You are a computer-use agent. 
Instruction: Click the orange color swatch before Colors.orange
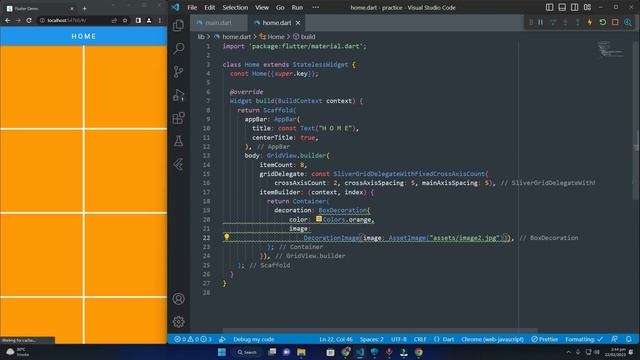coord(319,219)
